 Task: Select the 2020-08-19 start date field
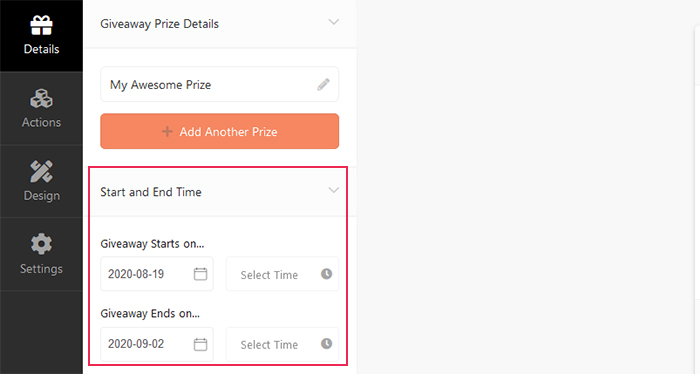point(157,274)
